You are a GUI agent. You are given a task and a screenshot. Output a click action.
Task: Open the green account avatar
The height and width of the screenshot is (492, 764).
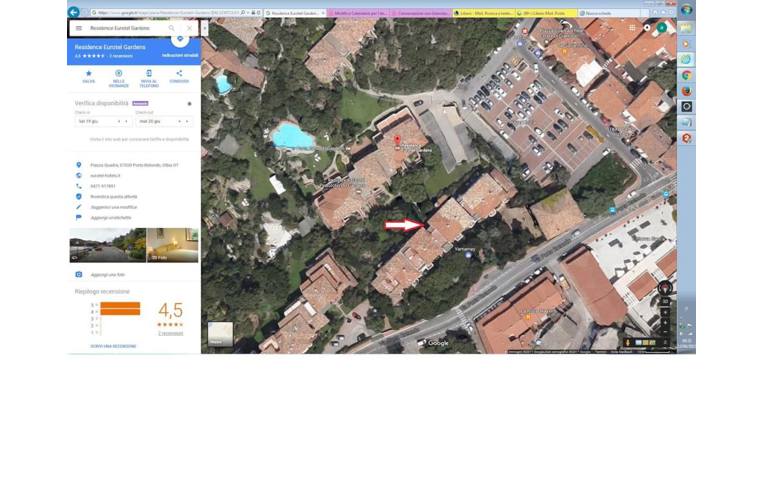(x=662, y=28)
